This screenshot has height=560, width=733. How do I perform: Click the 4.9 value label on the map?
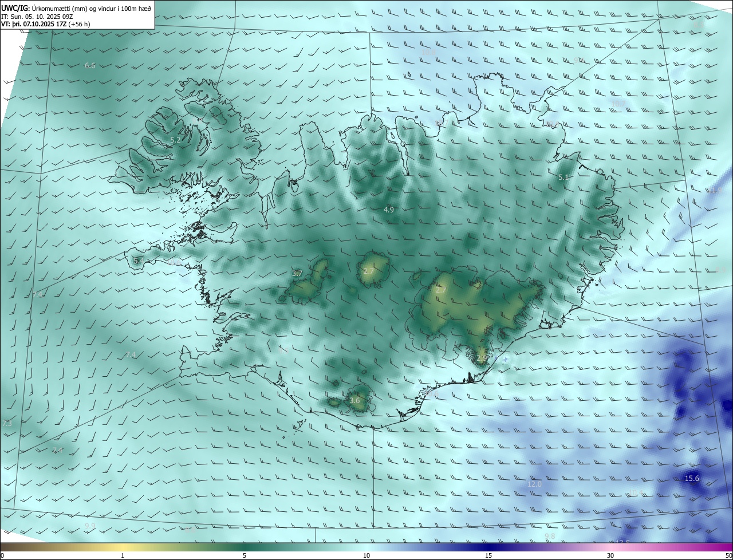click(x=389, y=210)
